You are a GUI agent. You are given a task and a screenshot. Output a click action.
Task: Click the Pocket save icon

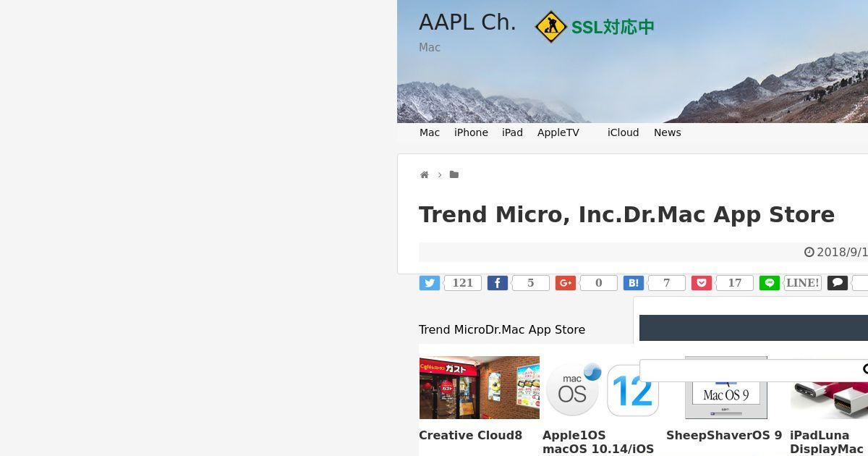[702, 283]
